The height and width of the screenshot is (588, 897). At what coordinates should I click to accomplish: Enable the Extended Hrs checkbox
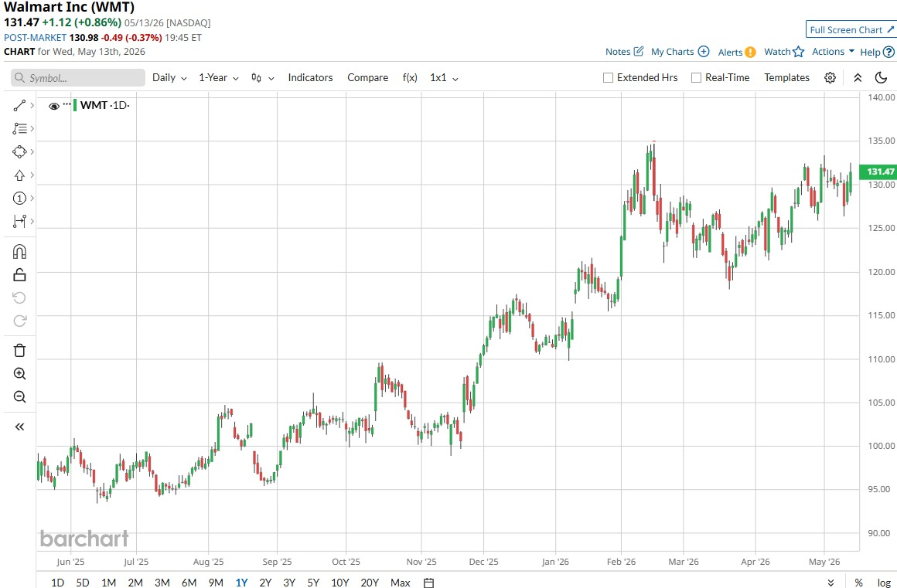(608, 78)
